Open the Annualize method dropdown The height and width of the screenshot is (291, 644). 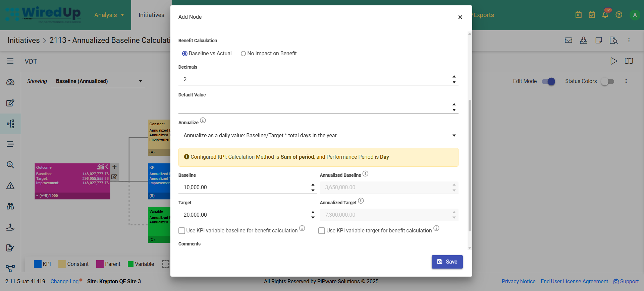318,136
